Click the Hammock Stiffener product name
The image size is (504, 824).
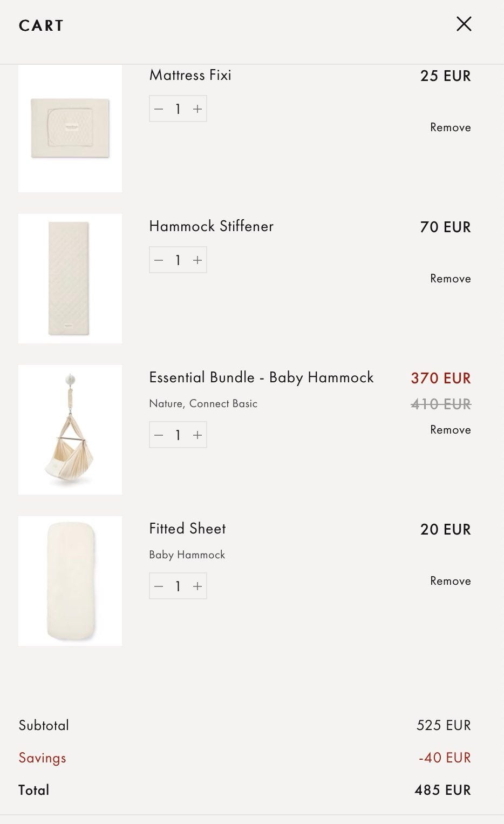(211, 226)
